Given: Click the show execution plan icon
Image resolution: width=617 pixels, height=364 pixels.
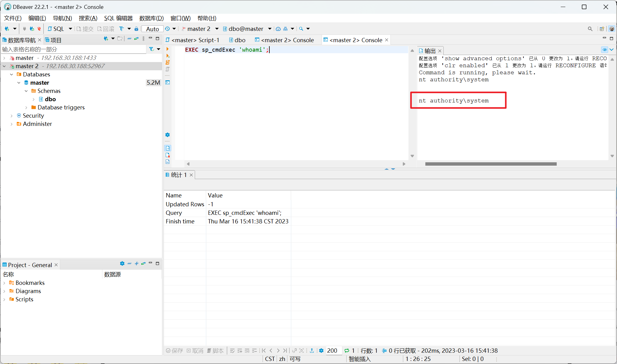Looking at the screenshot, I should tap(168, 69).
